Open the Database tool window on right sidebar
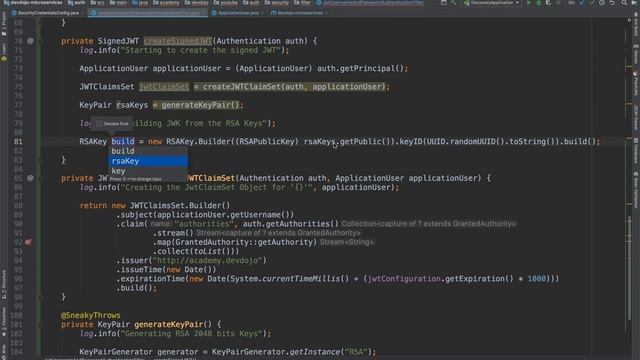Image resolution: width=640 pixels, height=360 pixels. pyautogui.click(x=636, y=152)
